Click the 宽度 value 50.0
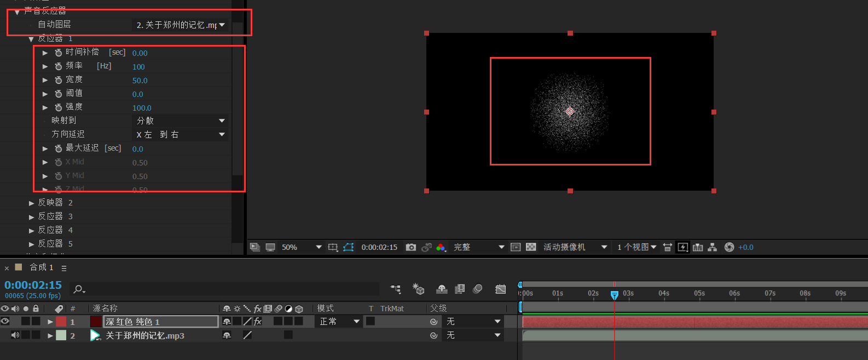 click(x=140, y=81)
